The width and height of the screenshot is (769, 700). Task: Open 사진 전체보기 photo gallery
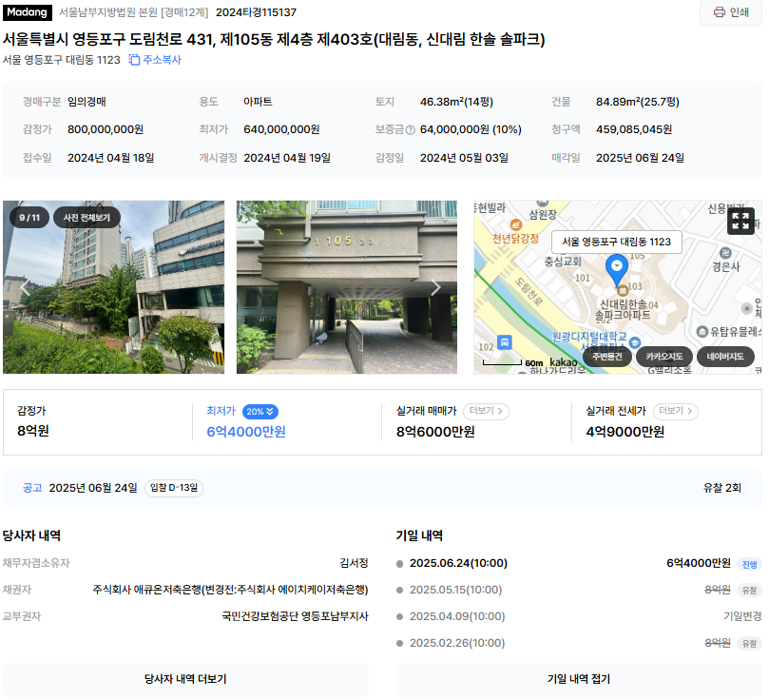tap(87, 219)
